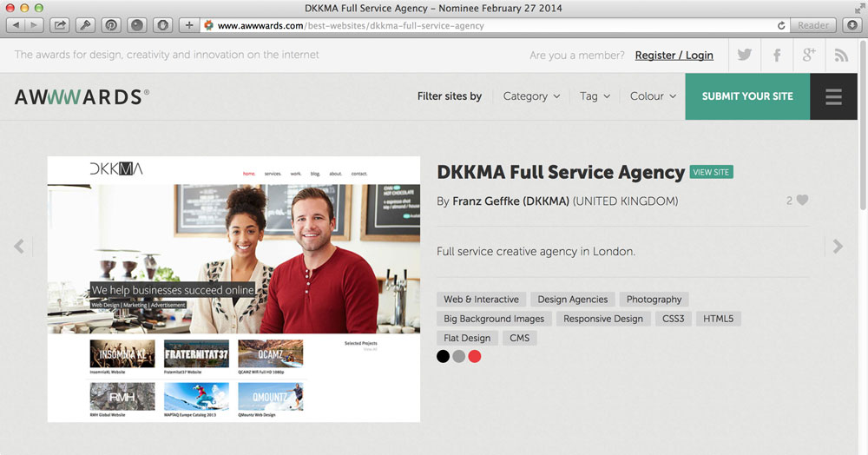
Task: Open Awwwards Google Plus icon
Action: point(809,55)
